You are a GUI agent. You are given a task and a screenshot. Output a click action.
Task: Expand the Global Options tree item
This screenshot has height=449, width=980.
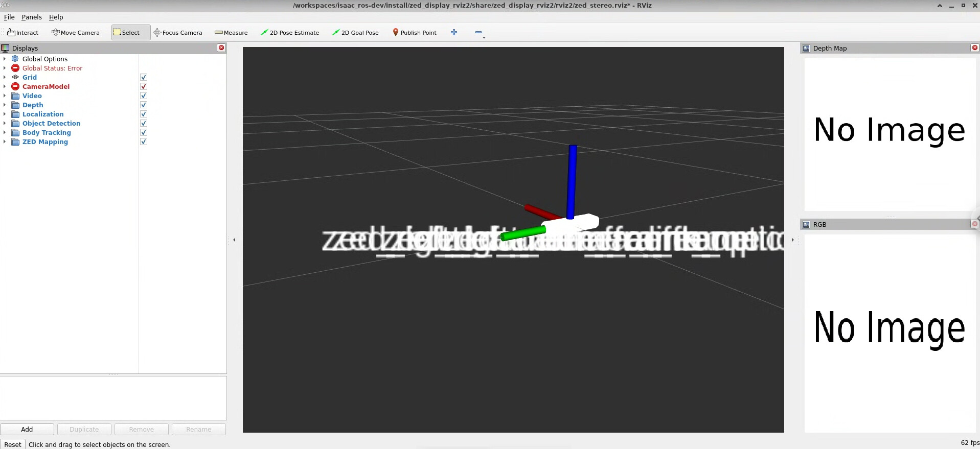tap(5, 59)
